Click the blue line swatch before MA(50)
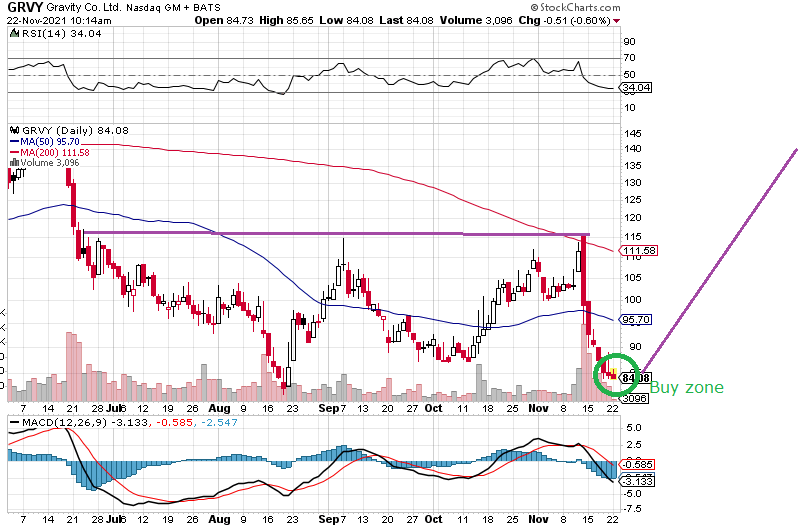Screen dimensions: 801x526 15,142
